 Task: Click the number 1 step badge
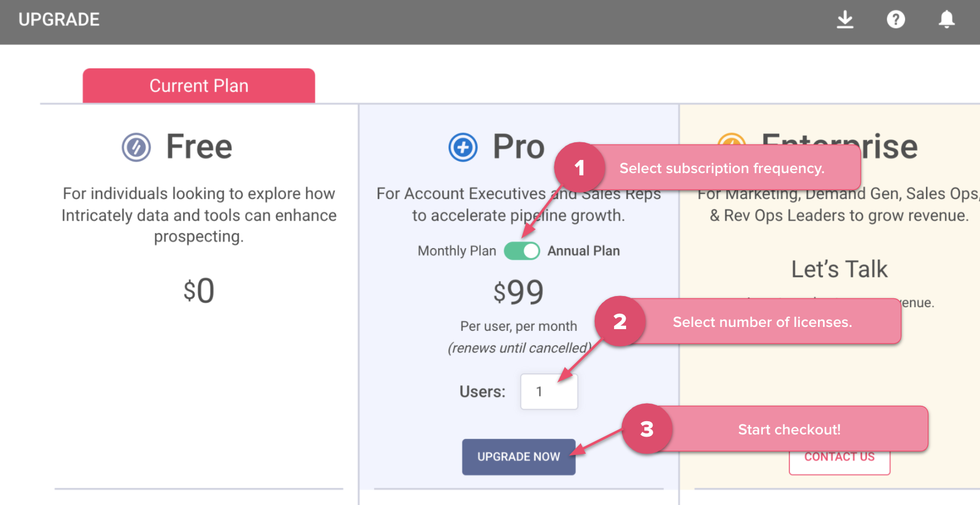(579, 168)
